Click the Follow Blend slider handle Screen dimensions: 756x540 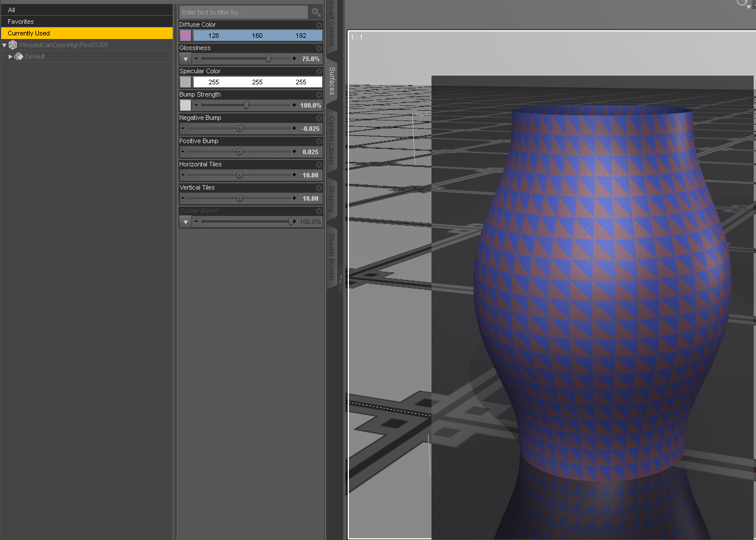(x=291, y=222)
